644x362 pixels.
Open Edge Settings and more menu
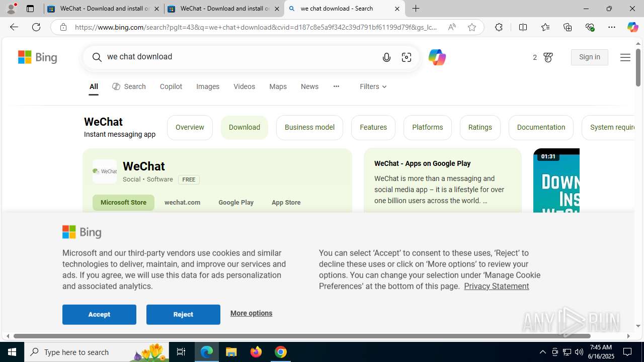click(611, 27)
